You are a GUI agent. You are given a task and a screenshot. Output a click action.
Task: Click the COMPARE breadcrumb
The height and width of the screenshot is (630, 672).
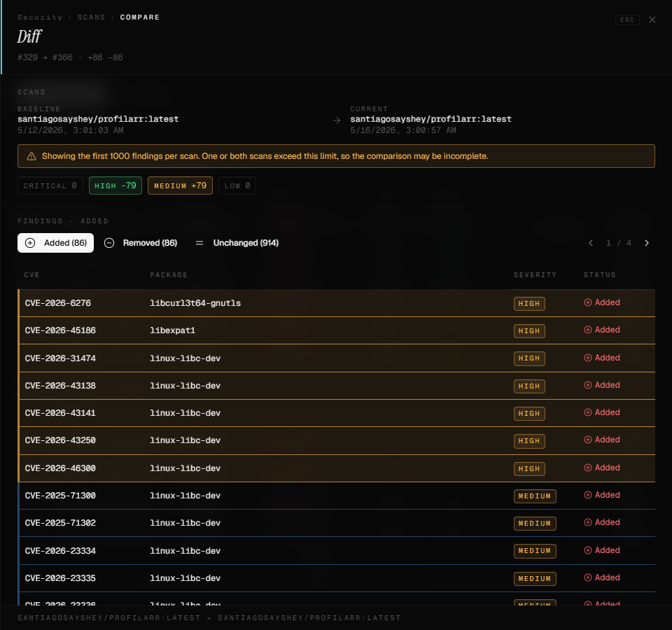(x=140, y=17)
